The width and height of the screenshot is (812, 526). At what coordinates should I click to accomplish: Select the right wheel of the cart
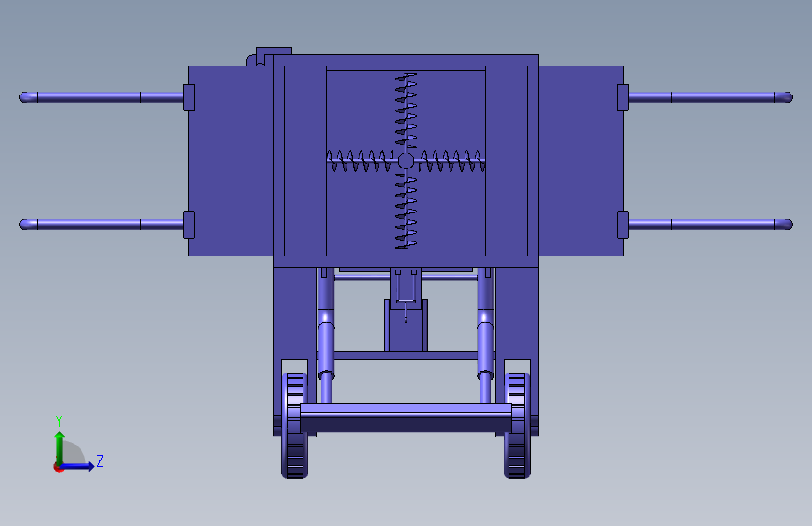[x=517, y=426]
